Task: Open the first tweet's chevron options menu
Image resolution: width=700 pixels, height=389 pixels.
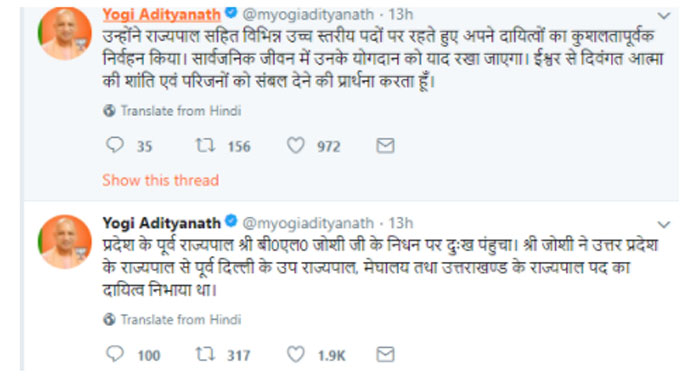Action: [x=664, y=16]
